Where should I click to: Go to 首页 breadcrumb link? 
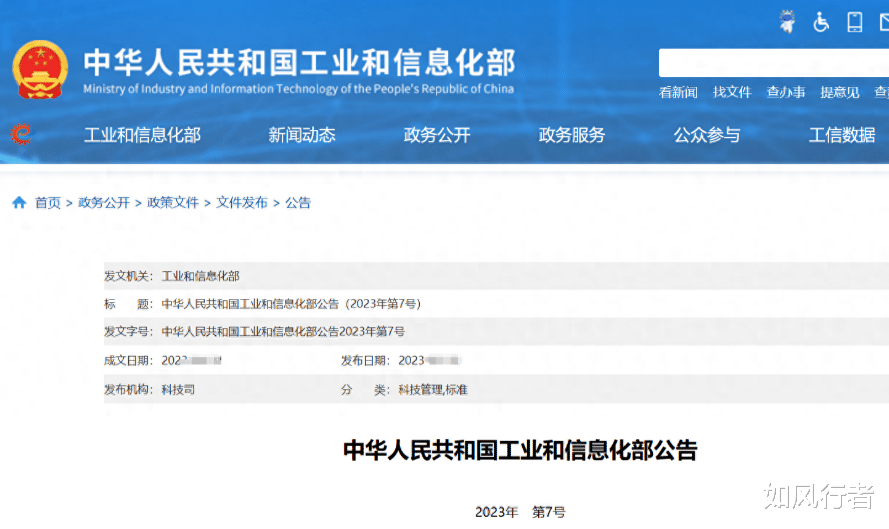pos(48,202)
